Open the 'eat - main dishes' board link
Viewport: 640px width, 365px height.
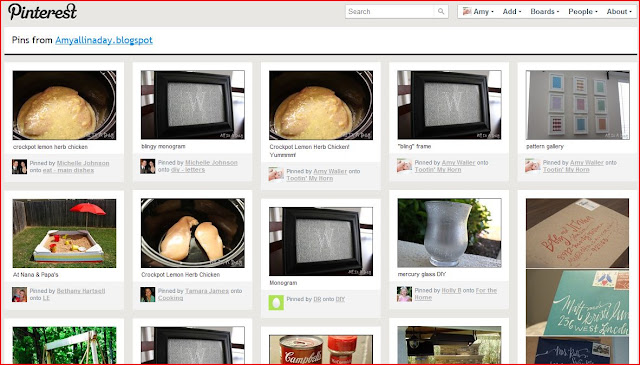tap(68, 170)
